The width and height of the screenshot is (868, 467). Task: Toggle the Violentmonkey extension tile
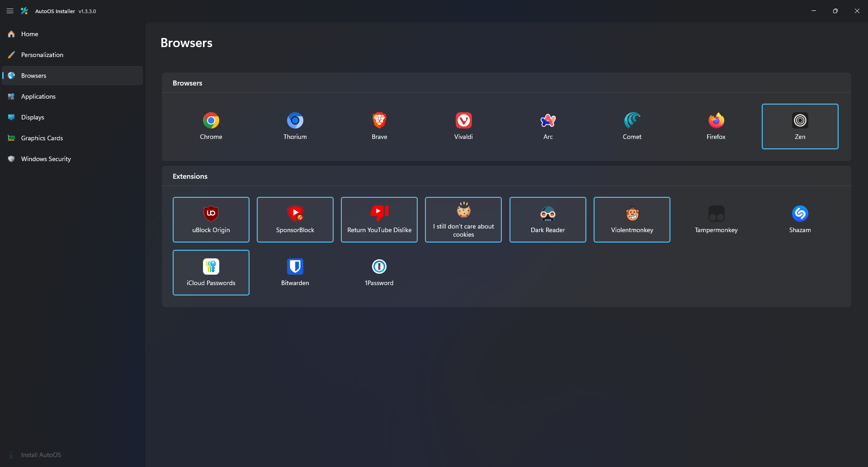632,219
